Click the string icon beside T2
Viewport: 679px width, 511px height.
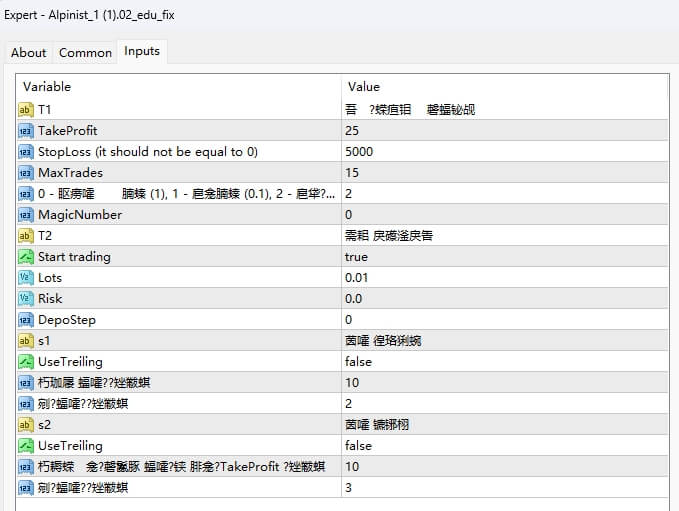click(x=26, y=236)
